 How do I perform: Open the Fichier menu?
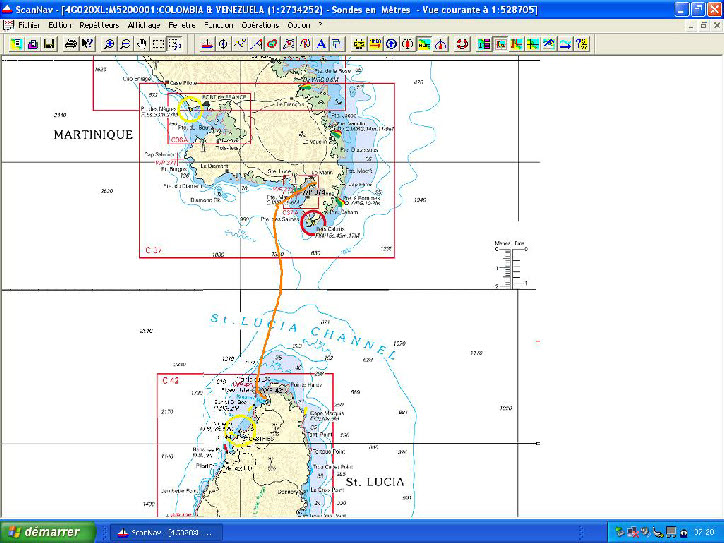coord(30,23)
